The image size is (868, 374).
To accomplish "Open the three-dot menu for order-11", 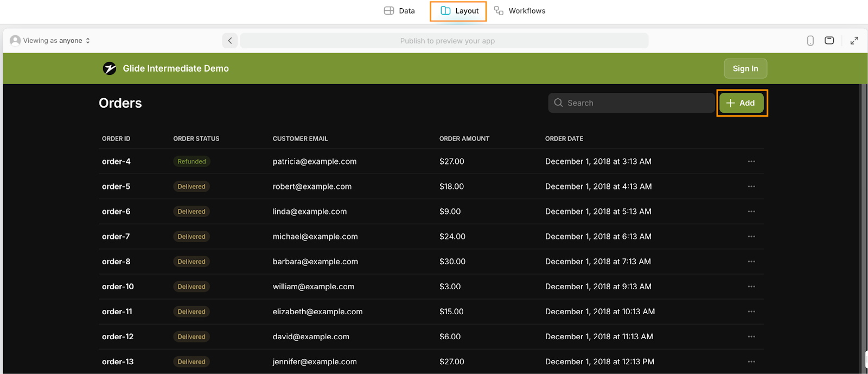I will click(751, 312).
